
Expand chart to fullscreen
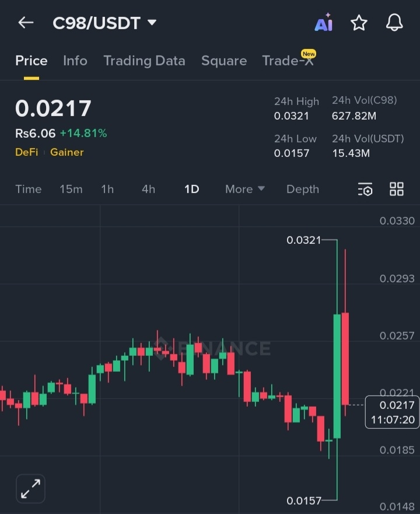(30, 488)
